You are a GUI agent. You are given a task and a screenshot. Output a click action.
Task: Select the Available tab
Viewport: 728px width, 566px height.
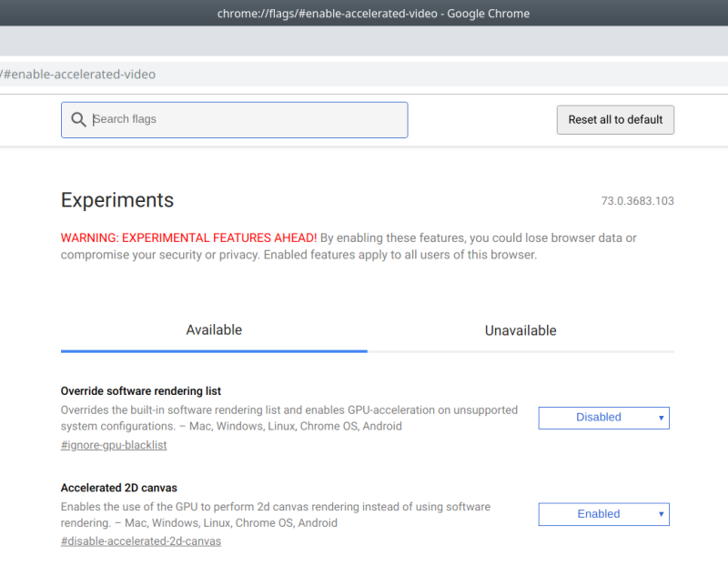coord(214,330)
